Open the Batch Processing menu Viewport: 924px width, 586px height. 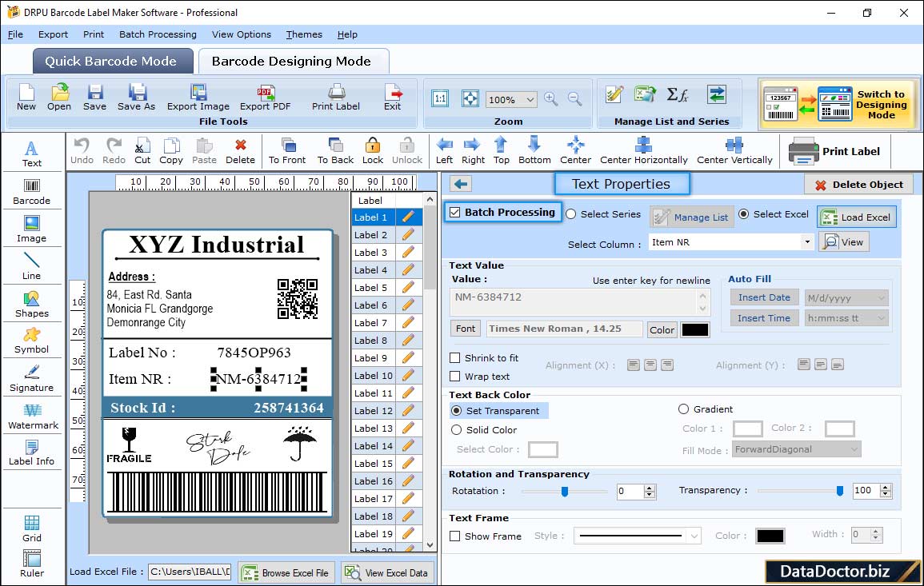click(x=158, y=34)
